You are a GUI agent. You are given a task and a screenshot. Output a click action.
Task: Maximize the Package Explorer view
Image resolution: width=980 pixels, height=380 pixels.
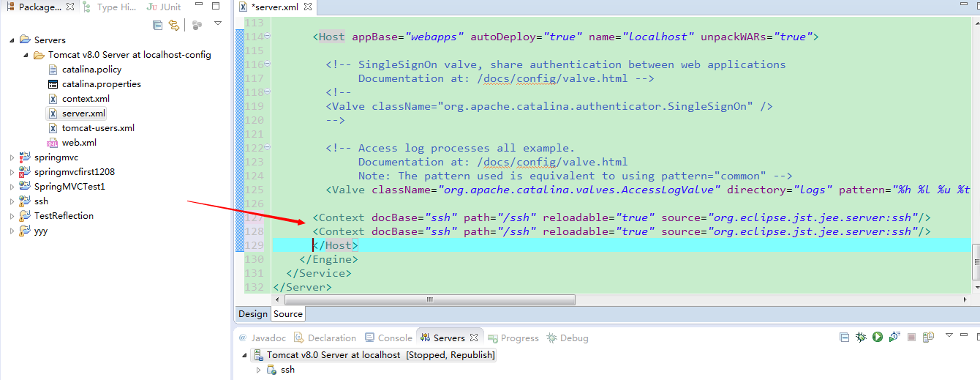tap(216, 7)
